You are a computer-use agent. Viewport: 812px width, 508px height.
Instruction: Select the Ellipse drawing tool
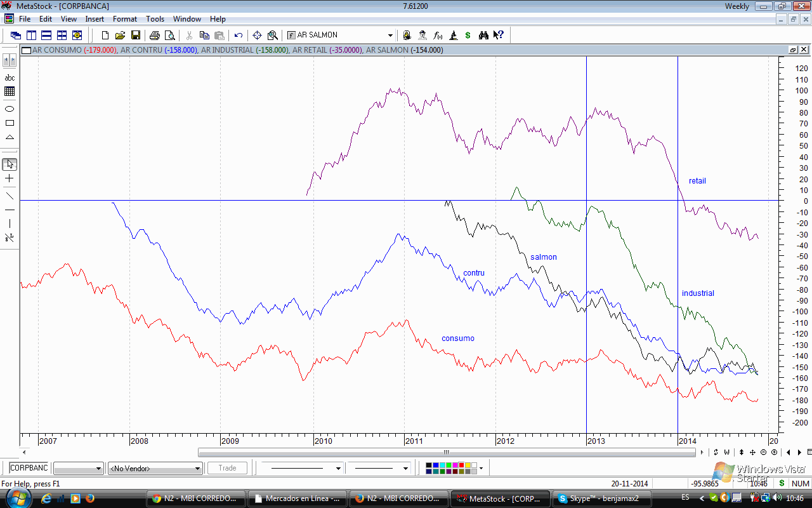(10, 109)
